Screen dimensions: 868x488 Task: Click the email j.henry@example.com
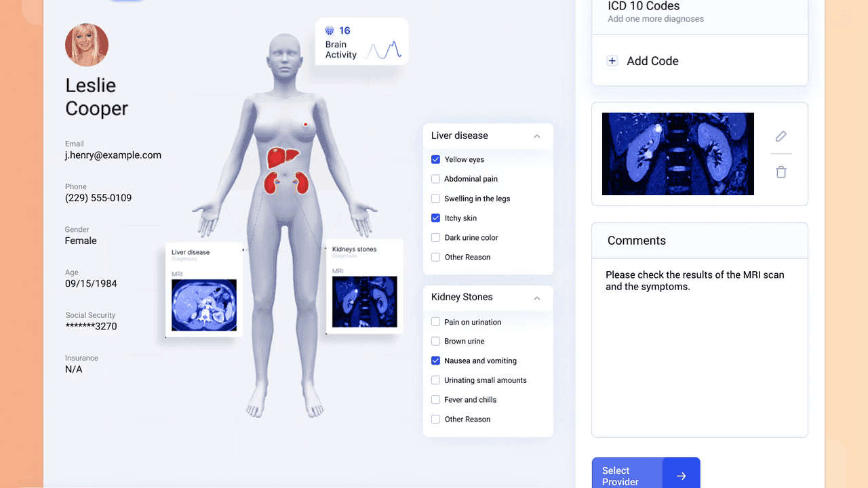pos(113,155)
